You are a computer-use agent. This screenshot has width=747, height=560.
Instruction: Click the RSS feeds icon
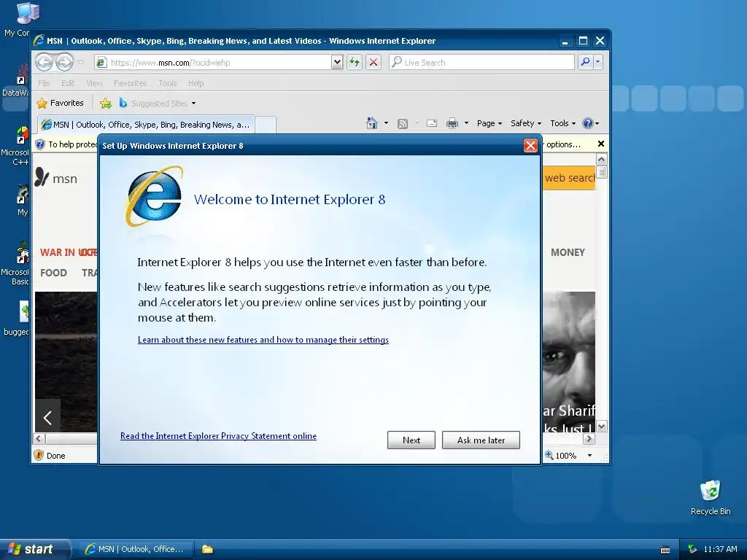point(403,124)
